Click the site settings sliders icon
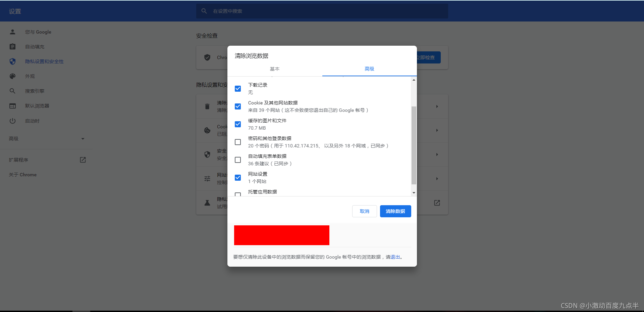 [207, 179]
